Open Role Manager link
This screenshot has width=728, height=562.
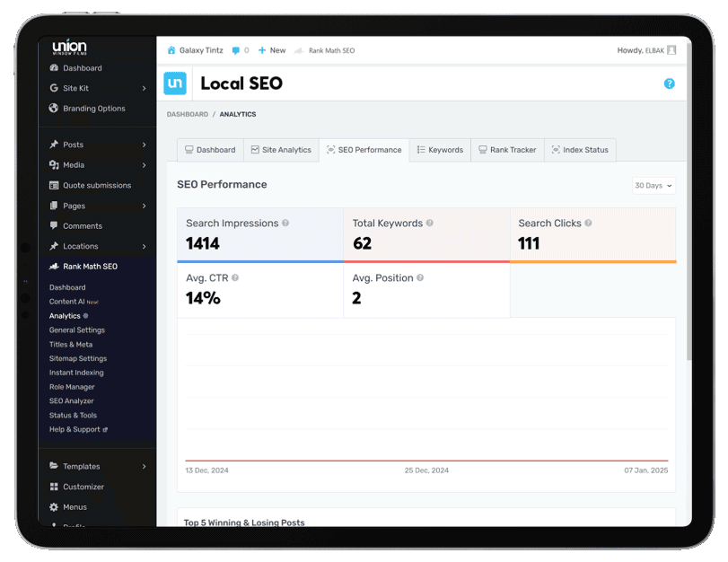tap(72, 387)
